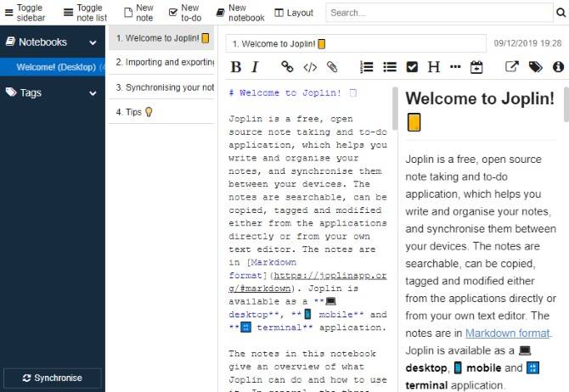Image resolution: width=569 pixels, height=392 pixels.
Task: Edit note tags with tag icon
Action: tap(536, 67)
